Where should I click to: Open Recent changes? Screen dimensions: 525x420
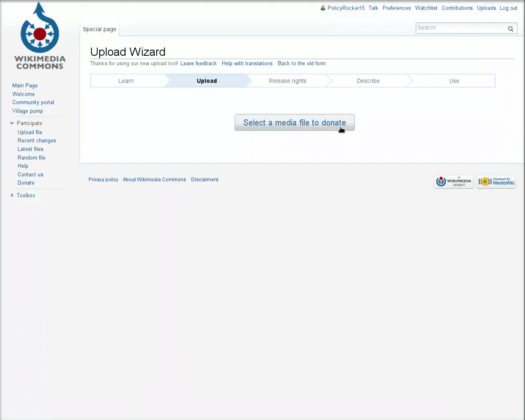tap(37, 141)
